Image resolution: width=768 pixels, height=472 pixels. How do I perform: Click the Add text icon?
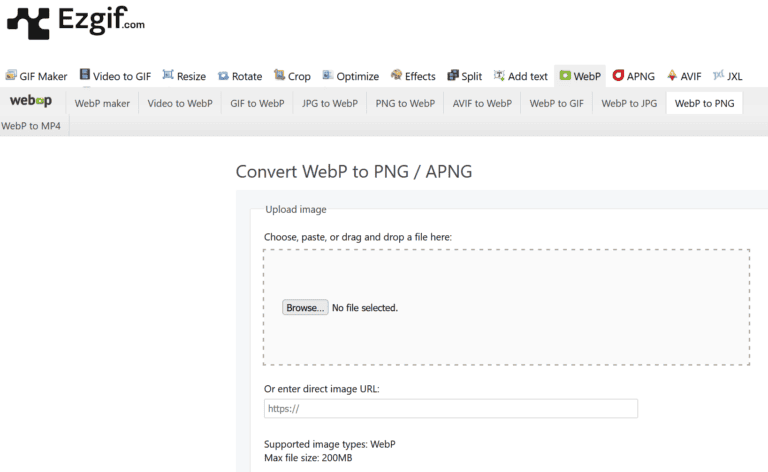pyautogui.click(x=499, y=75)
